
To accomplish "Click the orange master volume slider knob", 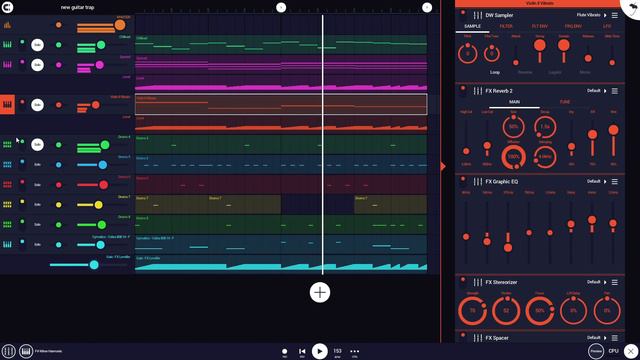I will pyautogui.click(x=120, y=25).
